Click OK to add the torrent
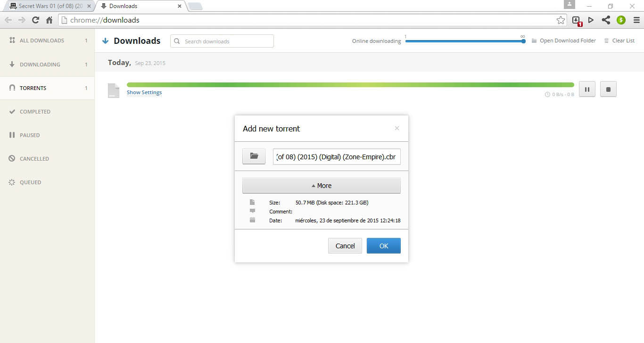 click(384, 245)
